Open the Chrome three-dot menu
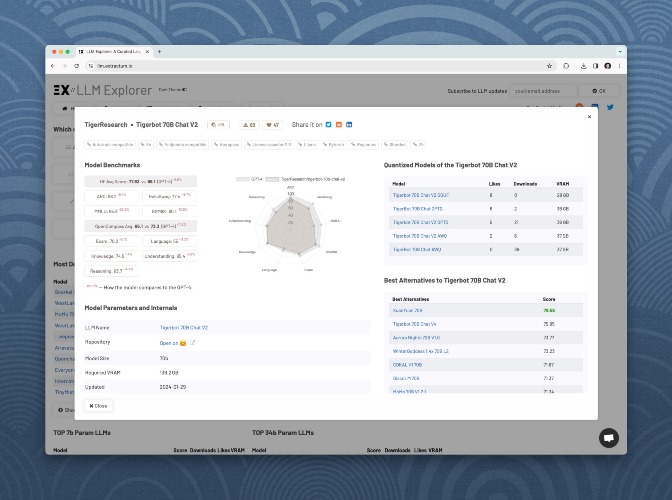 pyautogui.click(x=619, y=66)
